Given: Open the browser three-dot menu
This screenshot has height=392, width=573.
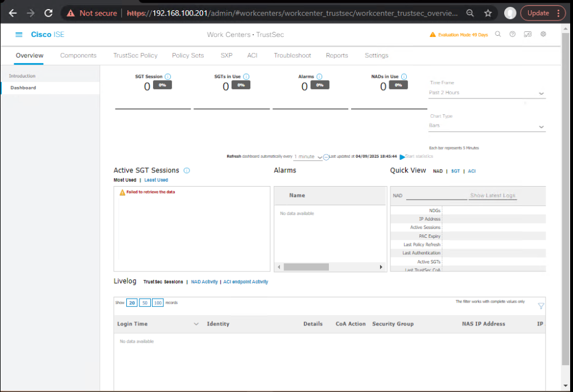Looking at the screenshot, I should click(558, 13).
